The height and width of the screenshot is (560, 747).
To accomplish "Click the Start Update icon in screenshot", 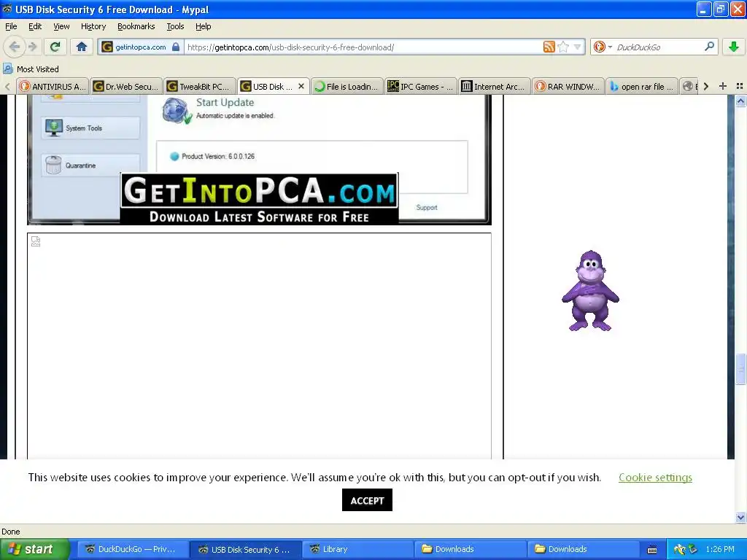I will [x=177, y=111].
